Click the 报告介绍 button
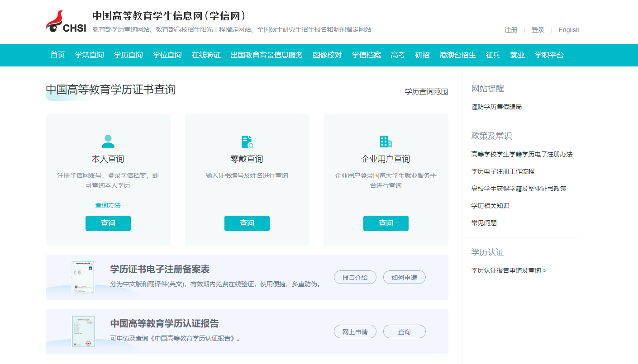Image resolution: width=638 pixels, height=364 pixels. tap(355, 278)
